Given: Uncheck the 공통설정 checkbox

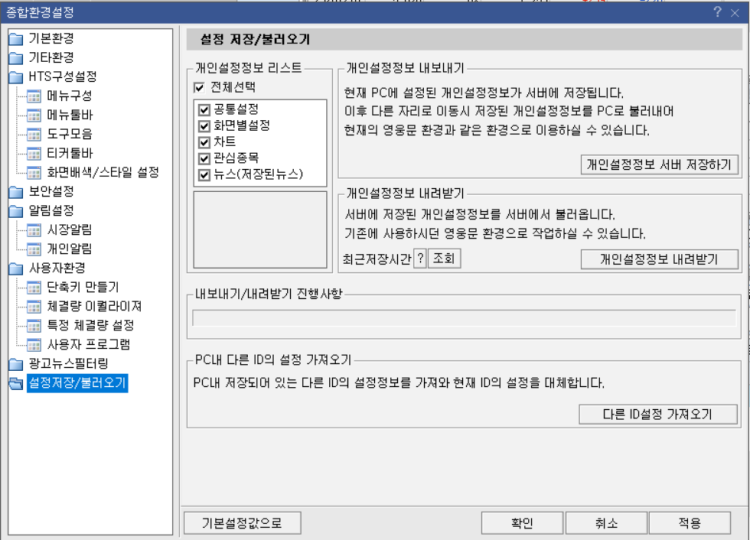Looking at the screenshot, I should tap(204, 110).
